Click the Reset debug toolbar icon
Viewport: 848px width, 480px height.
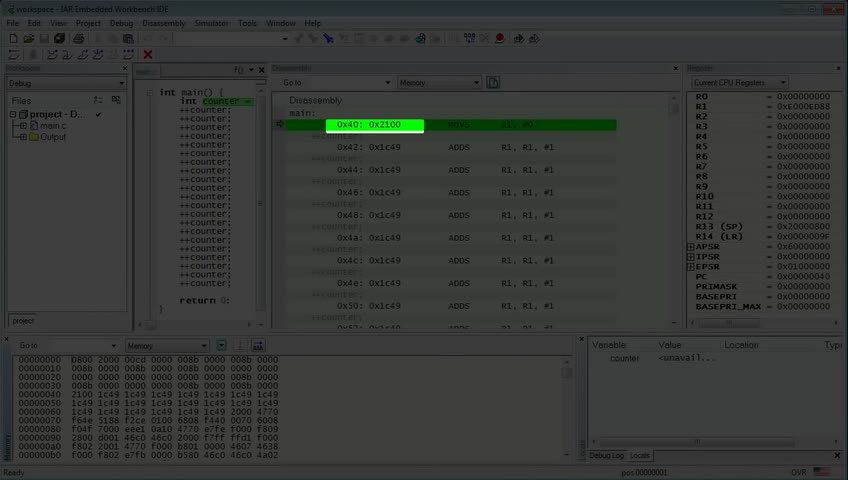(x=14, y=55)
